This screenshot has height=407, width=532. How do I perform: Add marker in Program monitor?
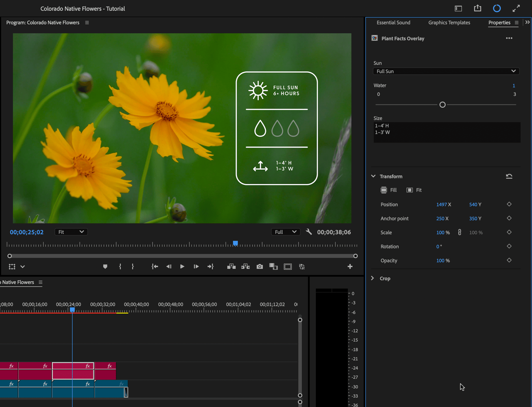coord(105,267)
